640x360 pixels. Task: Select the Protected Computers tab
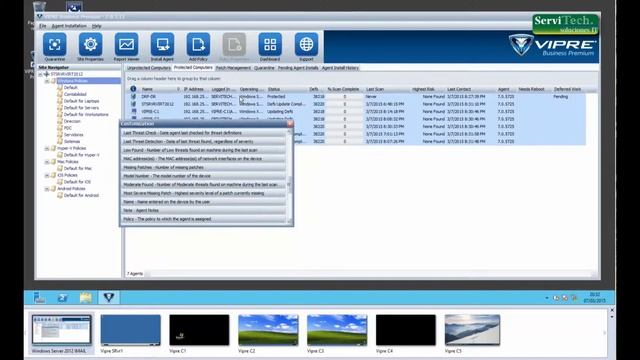click(x=193, y=67)
